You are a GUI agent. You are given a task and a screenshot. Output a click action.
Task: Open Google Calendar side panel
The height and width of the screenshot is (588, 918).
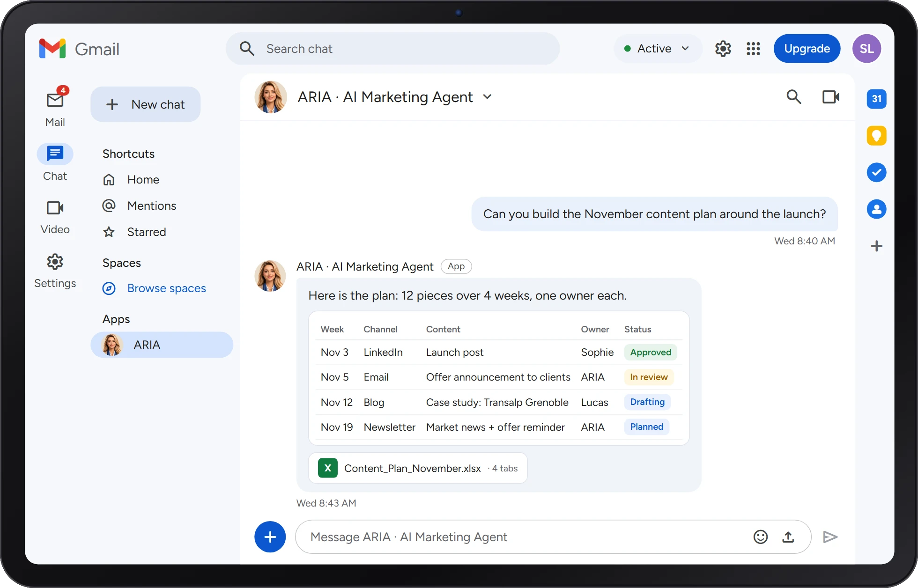876,99
